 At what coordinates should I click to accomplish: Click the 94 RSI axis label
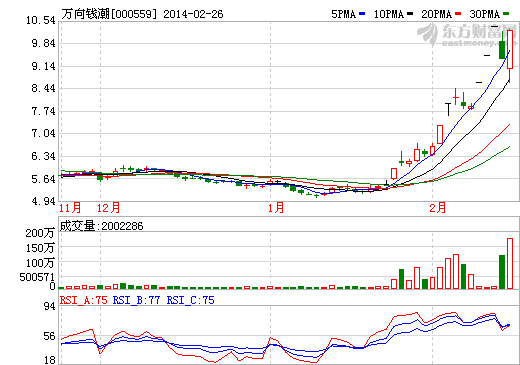pyautogui.click(x=49, y=306)
